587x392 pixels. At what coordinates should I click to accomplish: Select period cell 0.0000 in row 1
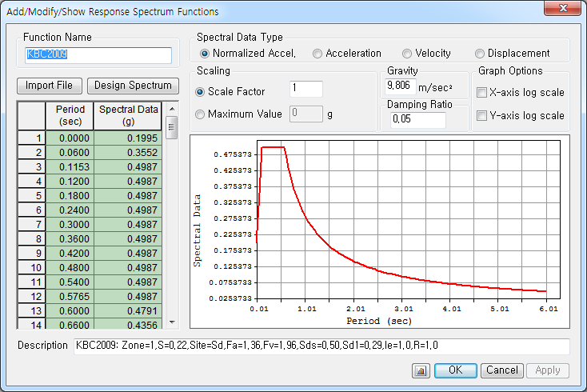(70, 138)
